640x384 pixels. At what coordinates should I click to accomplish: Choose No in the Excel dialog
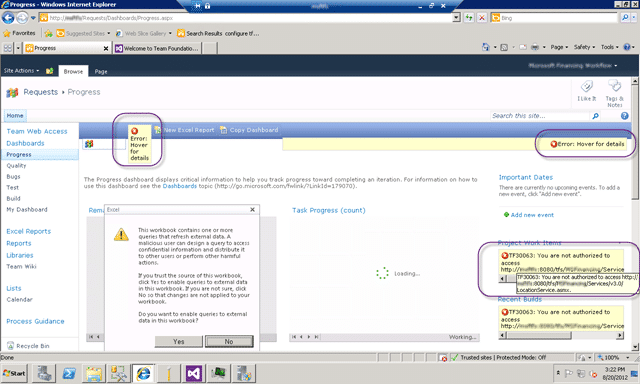point(229,342)
